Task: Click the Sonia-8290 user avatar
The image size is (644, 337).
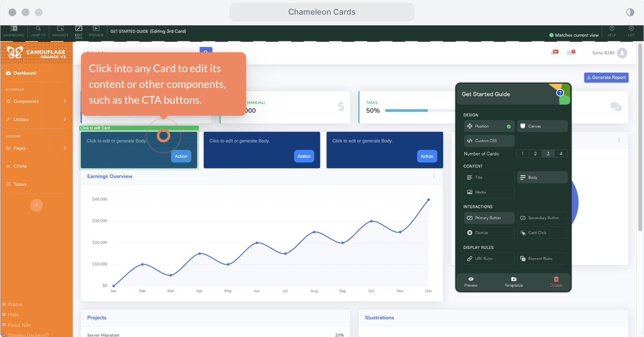Action: click(622, 53)
